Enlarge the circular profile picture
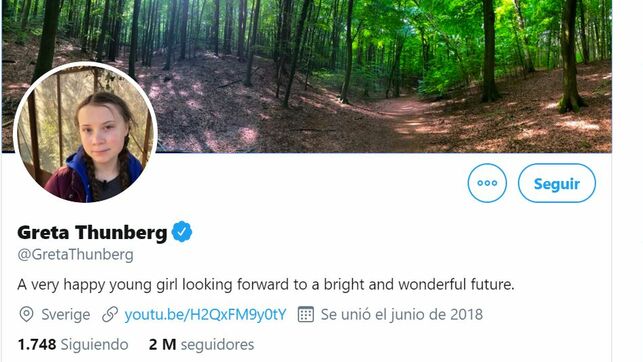The height and width of the screenshot is (362, 643). [85, 132]
